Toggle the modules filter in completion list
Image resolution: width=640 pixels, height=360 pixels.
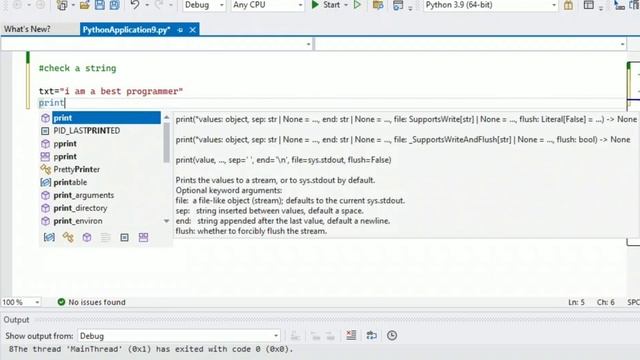click(x=143, y=237)
